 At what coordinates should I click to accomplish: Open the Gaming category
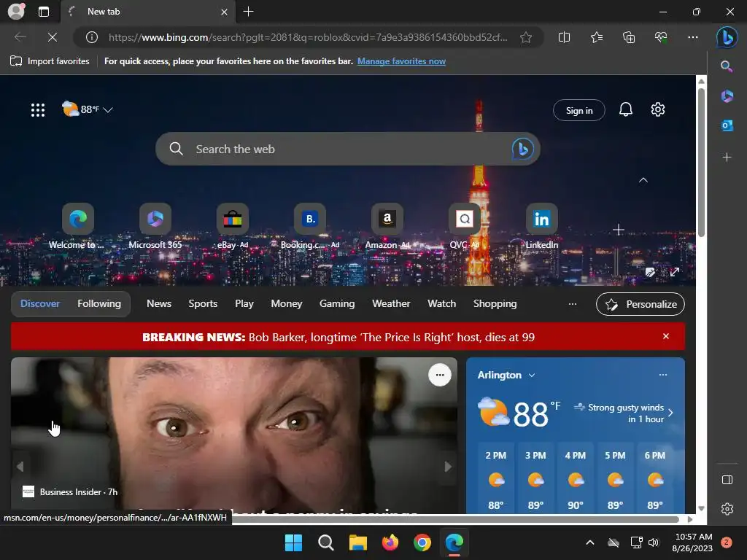click(337, 304)
